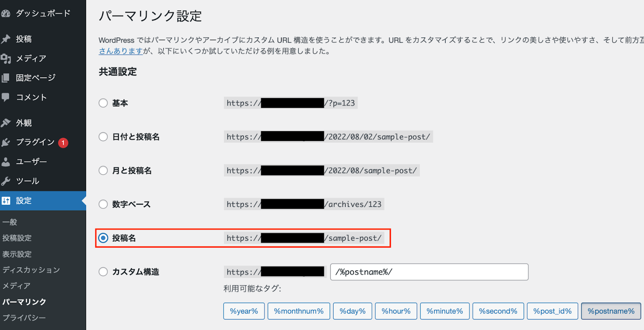Click the 共通設定 heading

click(x=118, y=72)
